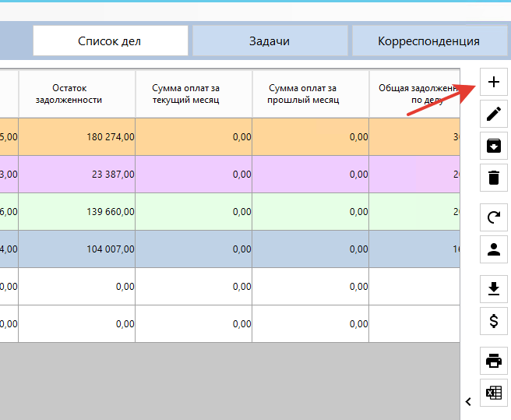
Task: Select the blue row with 104 007,00
Action: (230, 249)
